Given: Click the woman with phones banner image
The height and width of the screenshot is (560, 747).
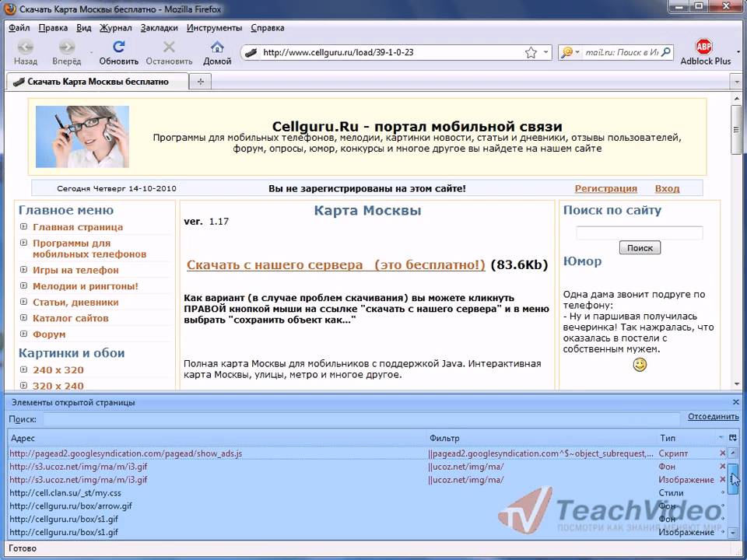Looking at the screenshot, I should (82, 137).
